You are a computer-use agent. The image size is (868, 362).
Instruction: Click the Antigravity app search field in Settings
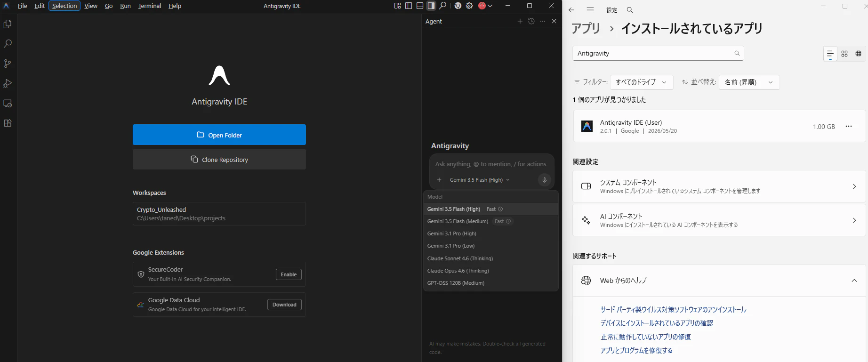[658, 53]
